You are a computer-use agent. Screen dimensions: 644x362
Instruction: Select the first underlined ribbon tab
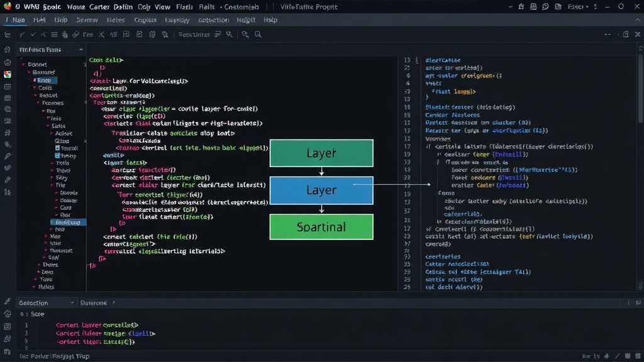[16, 19]
